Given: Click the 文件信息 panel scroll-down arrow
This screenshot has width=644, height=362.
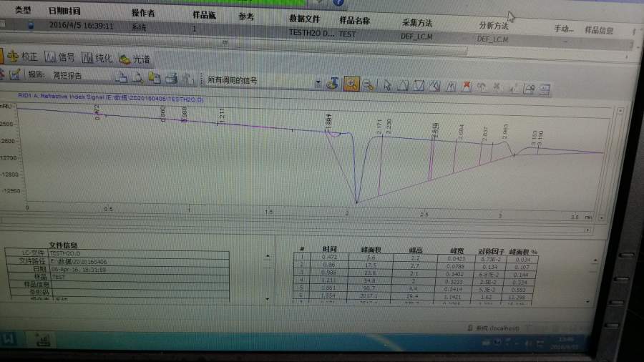Looking at the screenshot, I should (x=268, y=299).
